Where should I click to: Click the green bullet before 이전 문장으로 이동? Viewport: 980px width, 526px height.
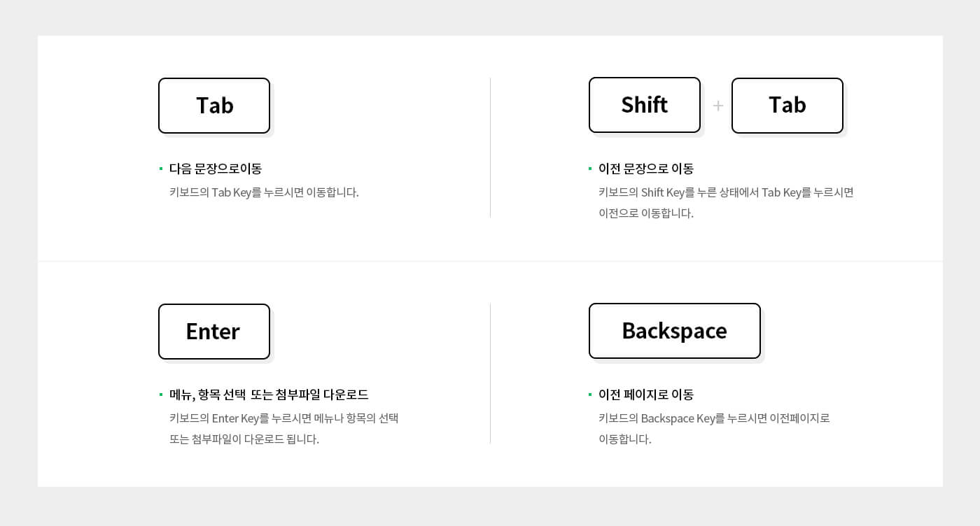[x=590, y=169]
